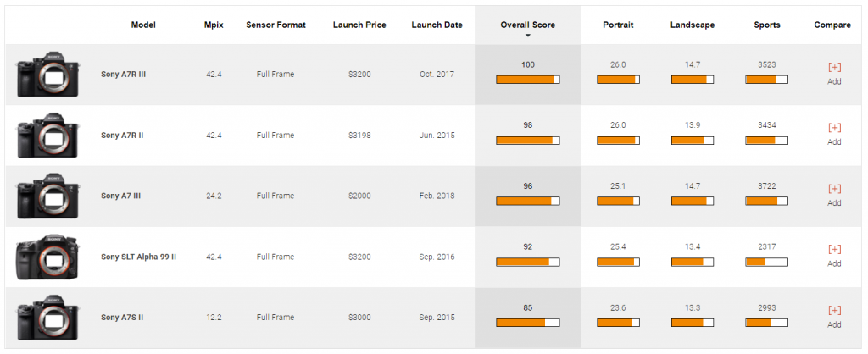Image resolution: width=868 pixels, height=354 pixels.
Task: Click the Launch Date column header
Action: coord(437,25)
